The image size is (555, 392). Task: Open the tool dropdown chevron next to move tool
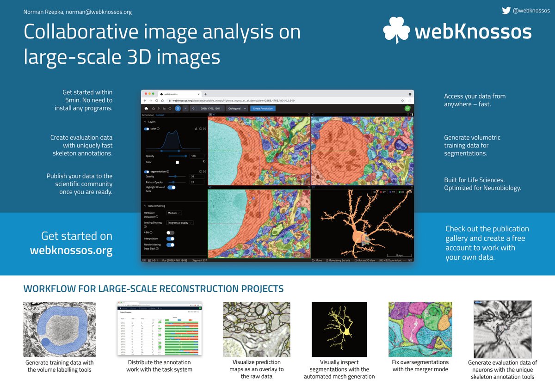pos(185,109)
